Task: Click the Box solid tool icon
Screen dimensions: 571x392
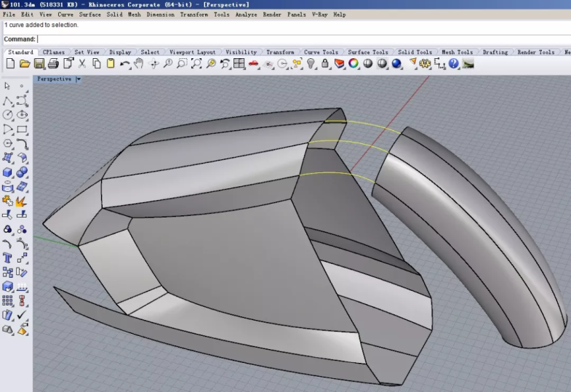Action: [8, 172]
